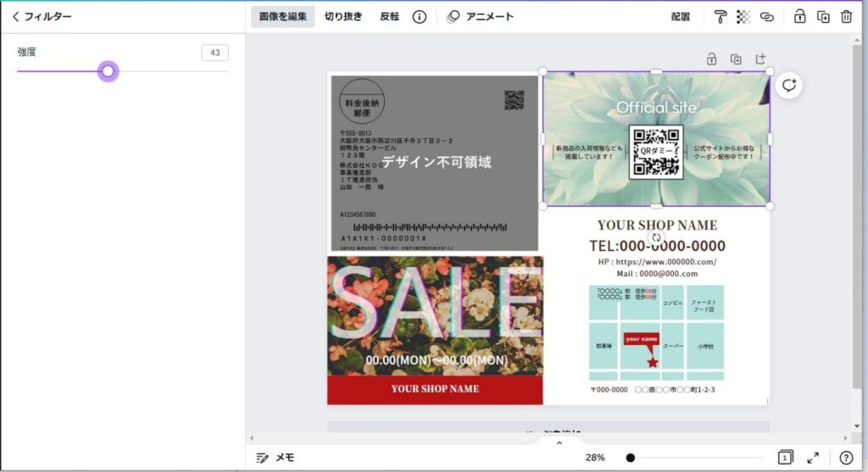
Task: Lock the page using icon above canvas
Action: pos(711,58)
